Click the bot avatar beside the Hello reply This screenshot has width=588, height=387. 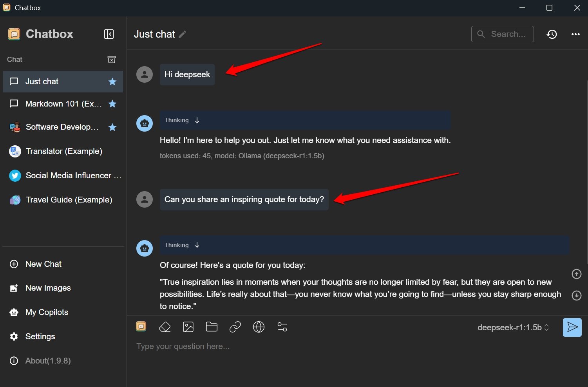click(145, 123)
